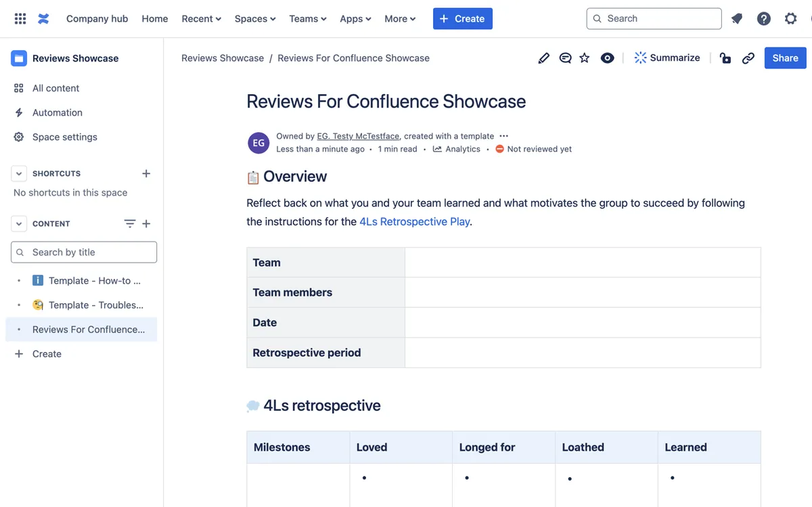Click the Confluence logo icon
The width and height of the screenshot is (812, 507).
43,19
